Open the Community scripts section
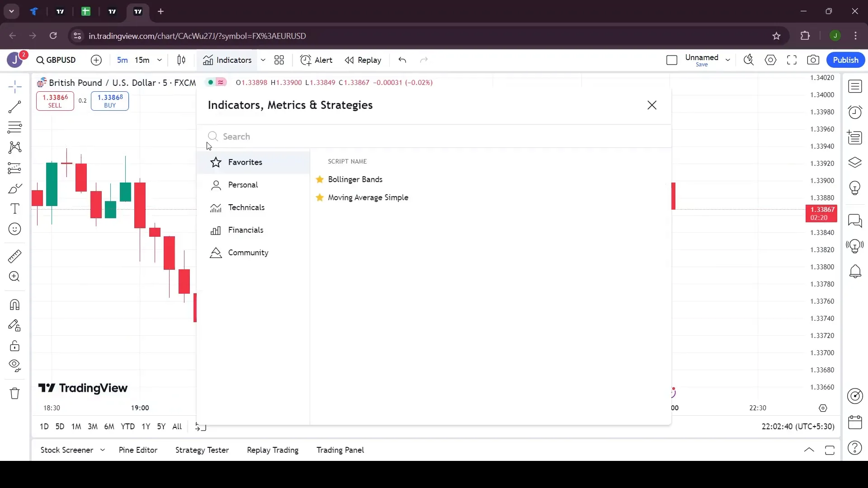Image resolution: width=868 pixels, height=488 pixels. 249,253
